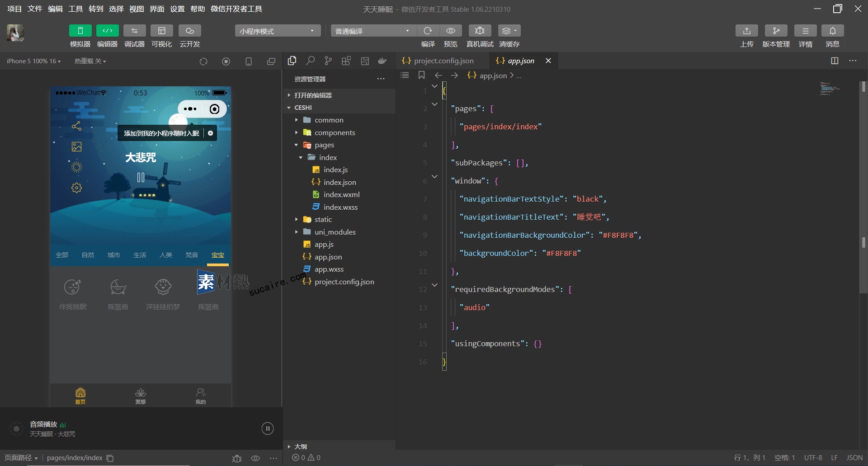Copy the pages/index/index page path
The height and width of the screenshot is (466, 868).
110,458
